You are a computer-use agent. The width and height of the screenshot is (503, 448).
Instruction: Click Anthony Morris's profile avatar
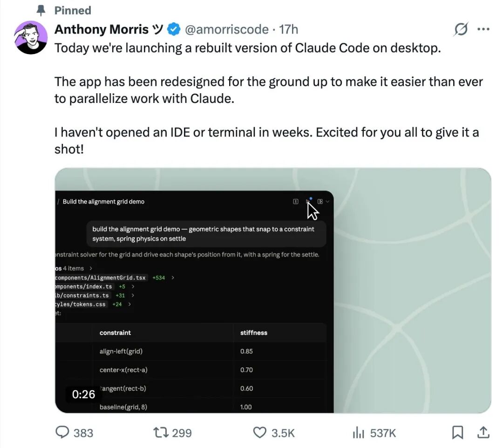point(31,37)
